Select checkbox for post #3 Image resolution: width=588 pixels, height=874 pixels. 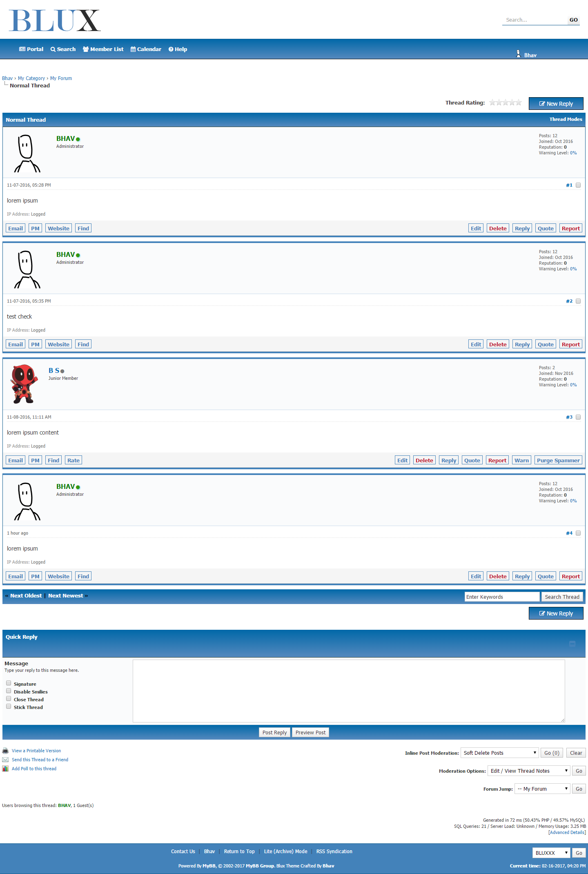(x=578, y=417)
